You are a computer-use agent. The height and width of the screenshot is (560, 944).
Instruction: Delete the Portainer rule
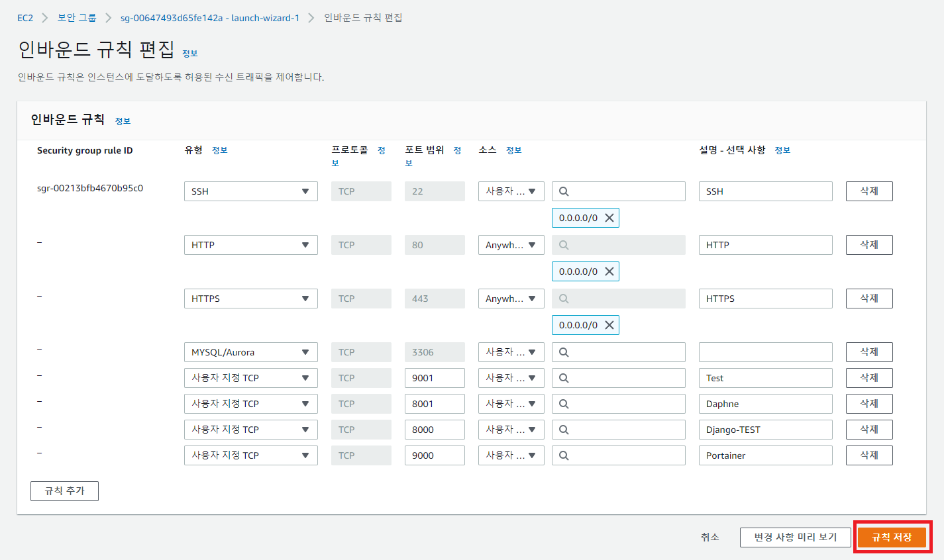(x=869, y=455)
